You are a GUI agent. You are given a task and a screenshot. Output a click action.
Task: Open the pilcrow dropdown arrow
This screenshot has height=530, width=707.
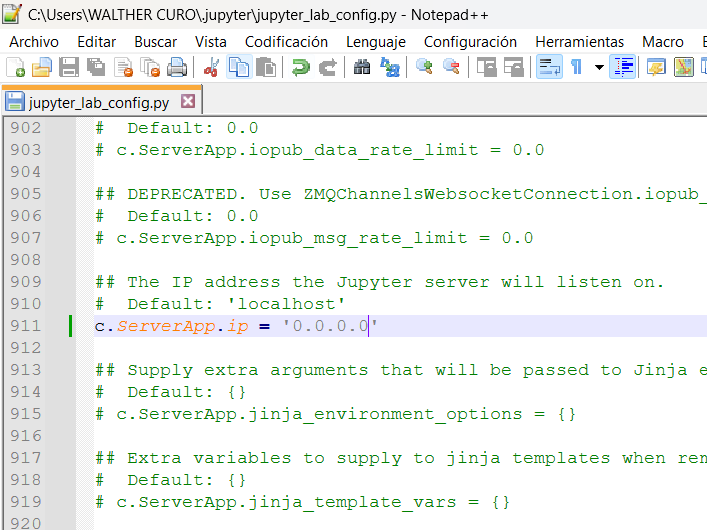pyautogui.click(x=599, y=68)
